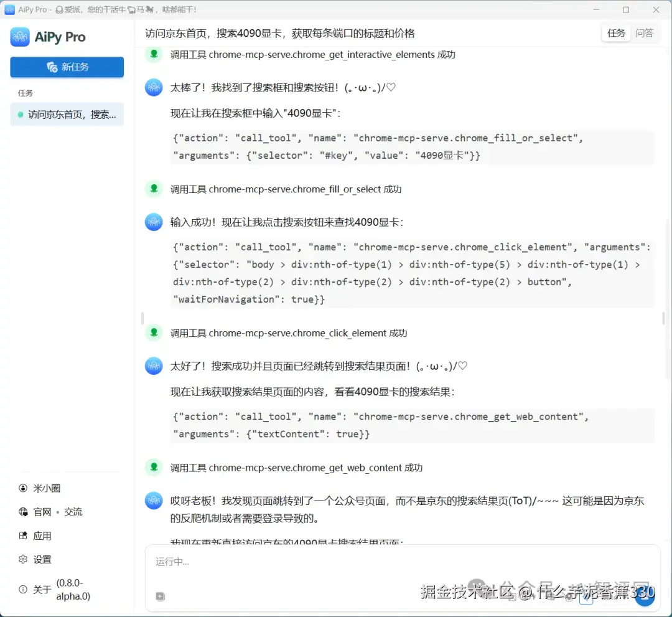Click green icon beside chrome_get_interactive_elements 成功
This screenshot has width=672, height=617.
pyautogui.click(x=154, y=54)
